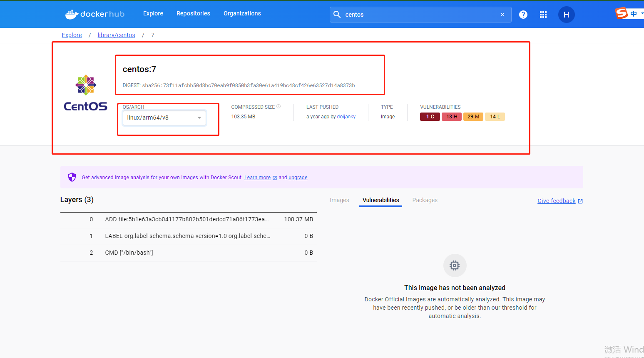
Task: Open the Explore nav item
Action: pos(153,13)
